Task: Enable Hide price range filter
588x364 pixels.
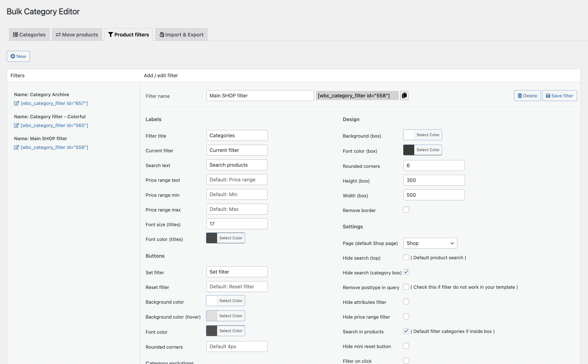Action: [x=406, y=316]
